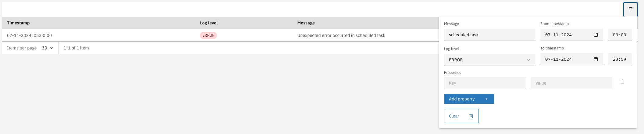Open the Items per page dropdown
The image size is (644, 134).
click(48, 48)
